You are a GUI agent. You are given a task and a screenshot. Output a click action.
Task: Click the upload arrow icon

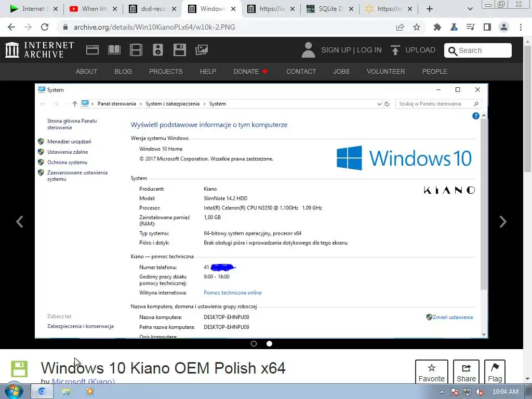point(395,50)
